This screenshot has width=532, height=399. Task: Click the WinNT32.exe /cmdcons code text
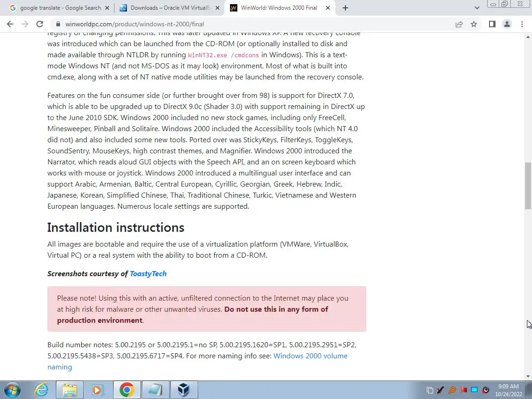[x=223, y=55]
